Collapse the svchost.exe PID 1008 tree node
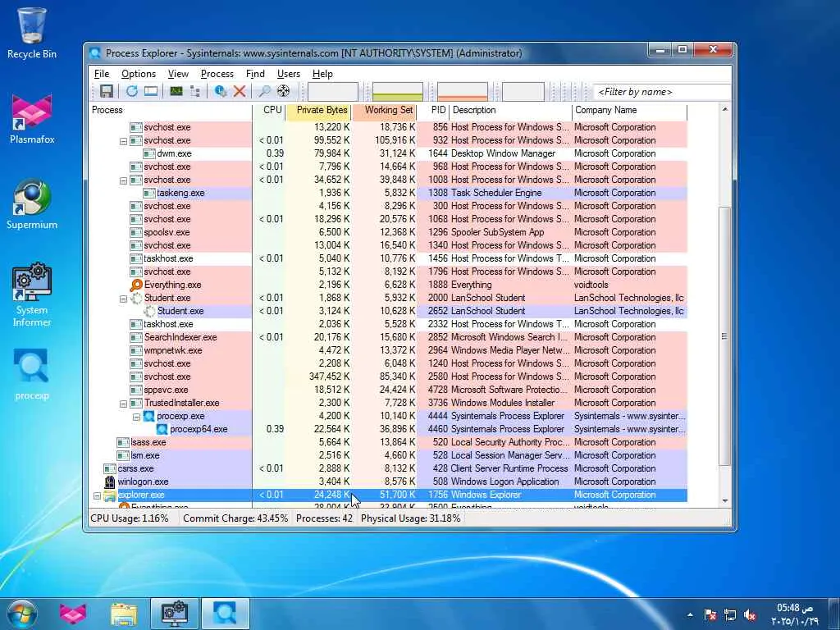This screenshot has width=840, height=630. [x=123, y=180]
